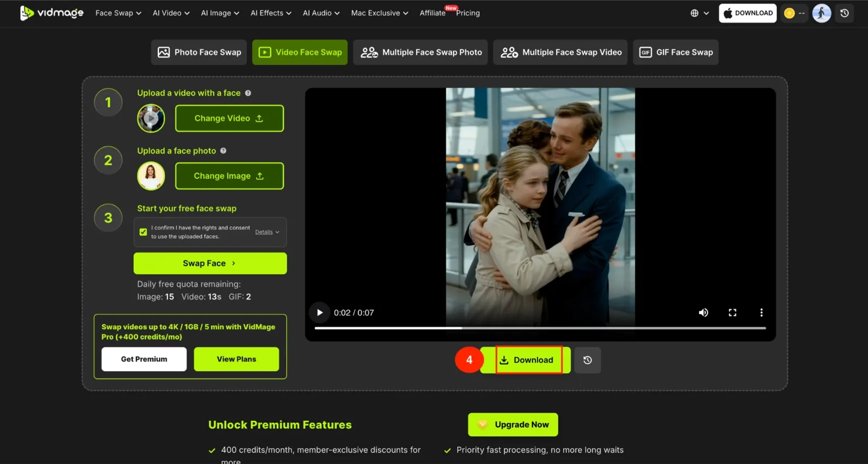This screenshot has height=464, width=868.
Task: Click the Change Video button
Action: point(229,118)
